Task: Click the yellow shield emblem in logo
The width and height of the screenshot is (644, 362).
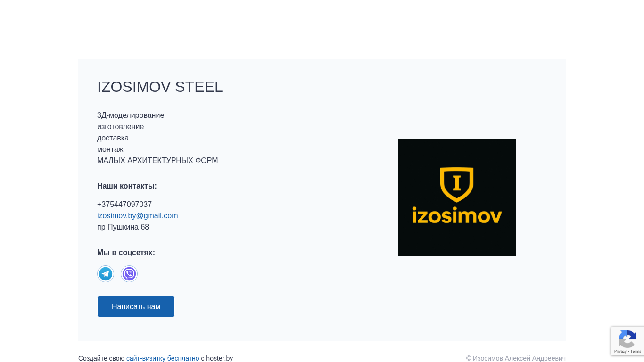Action: tap(456, 184)
